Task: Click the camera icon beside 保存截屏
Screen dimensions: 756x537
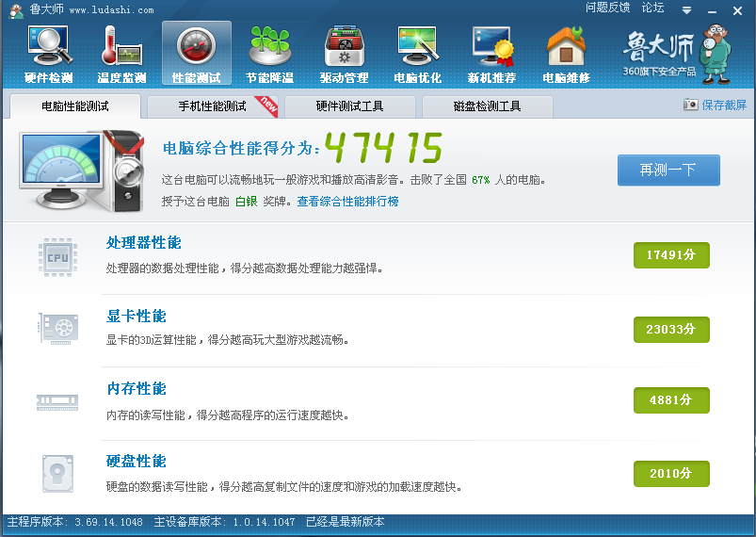Action: [690, 105]
